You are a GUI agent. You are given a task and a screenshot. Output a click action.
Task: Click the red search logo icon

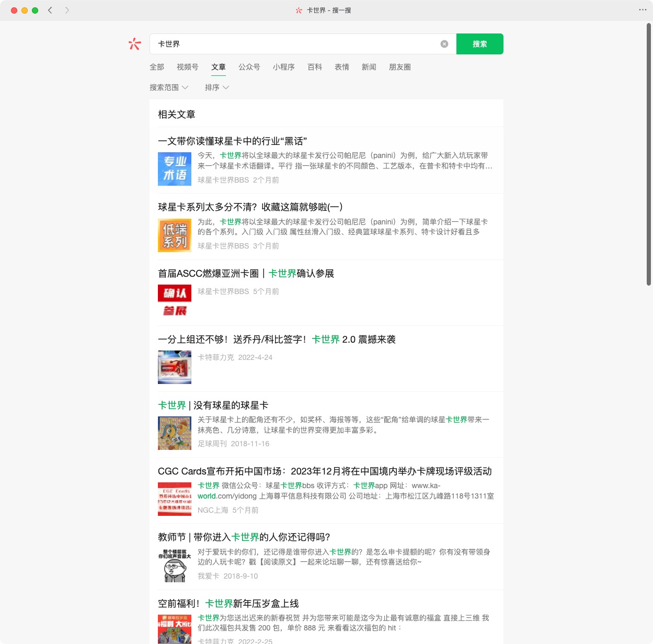coord(135,44)
